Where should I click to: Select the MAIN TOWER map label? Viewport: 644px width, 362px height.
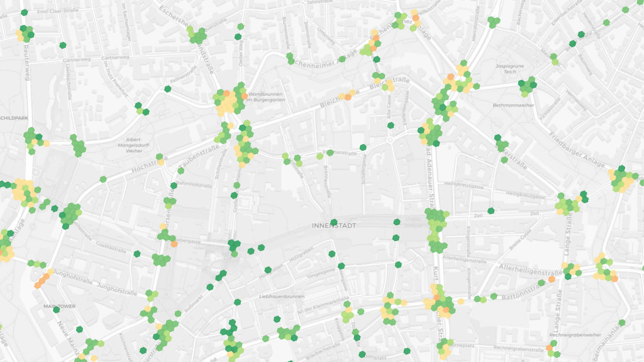[59, 306]
